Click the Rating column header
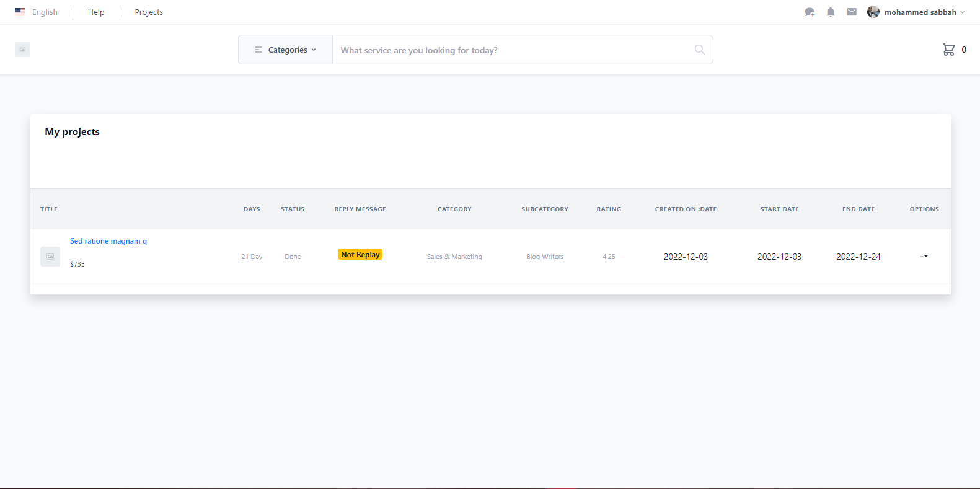This screenshot has width=980, height=489. (609, 209)
